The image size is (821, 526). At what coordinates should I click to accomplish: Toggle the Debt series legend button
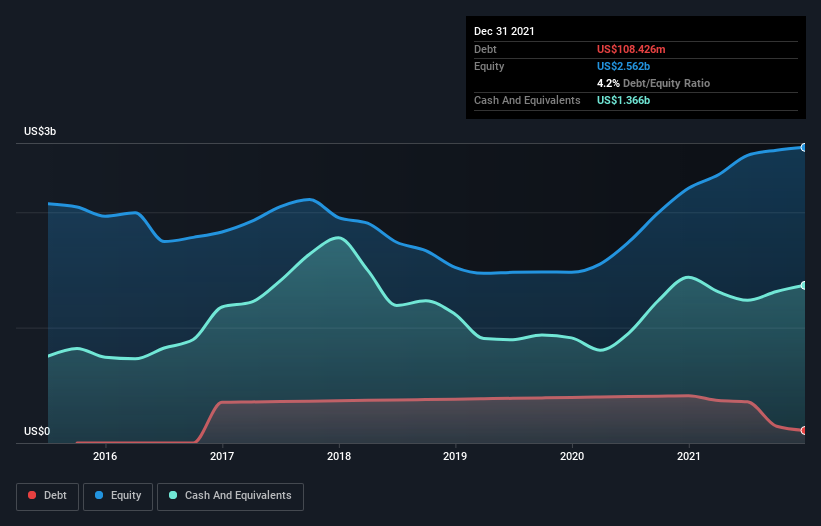(x=47, y=496)
